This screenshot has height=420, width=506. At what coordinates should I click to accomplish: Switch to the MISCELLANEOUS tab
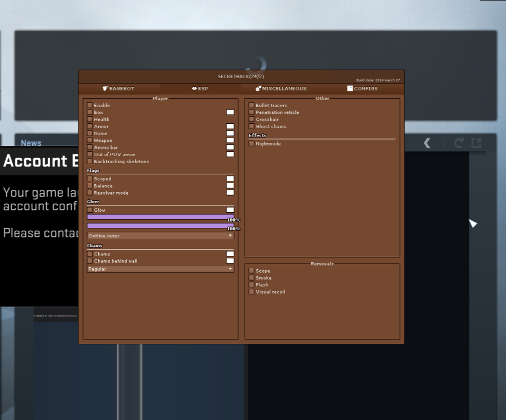coord(284,89)
